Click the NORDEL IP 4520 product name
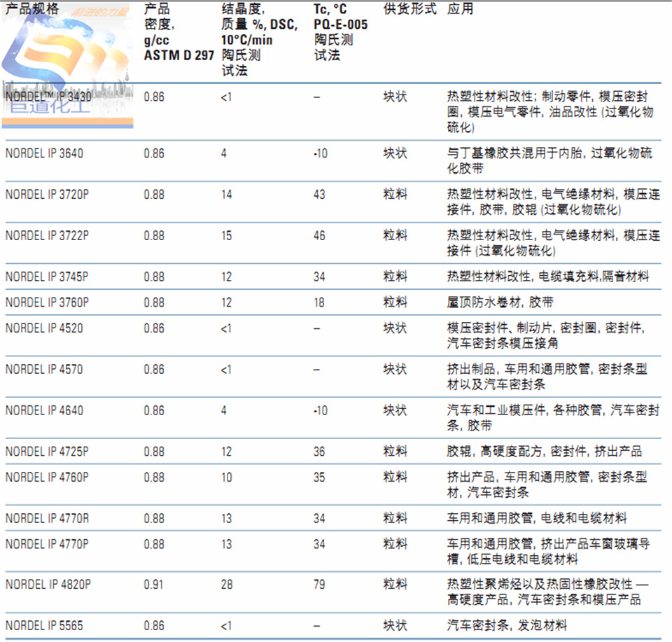 click(44, 328)
